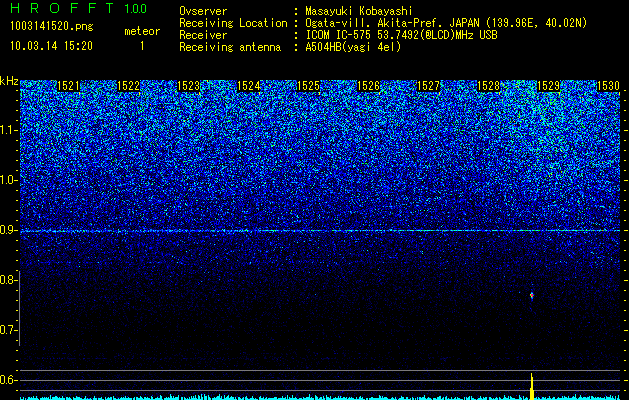Click the meteor label

point(142,31)
